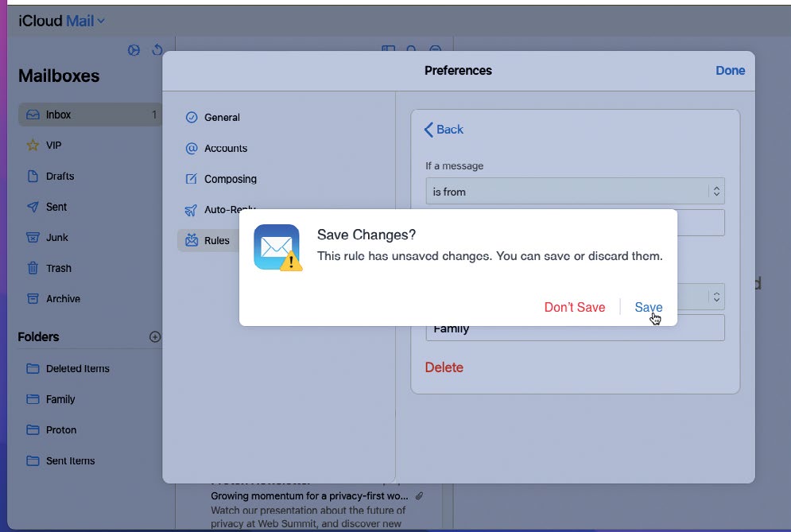The image size is (791, 532).
Task: Open the Trash mailbox
Action: tap(58, 269)
